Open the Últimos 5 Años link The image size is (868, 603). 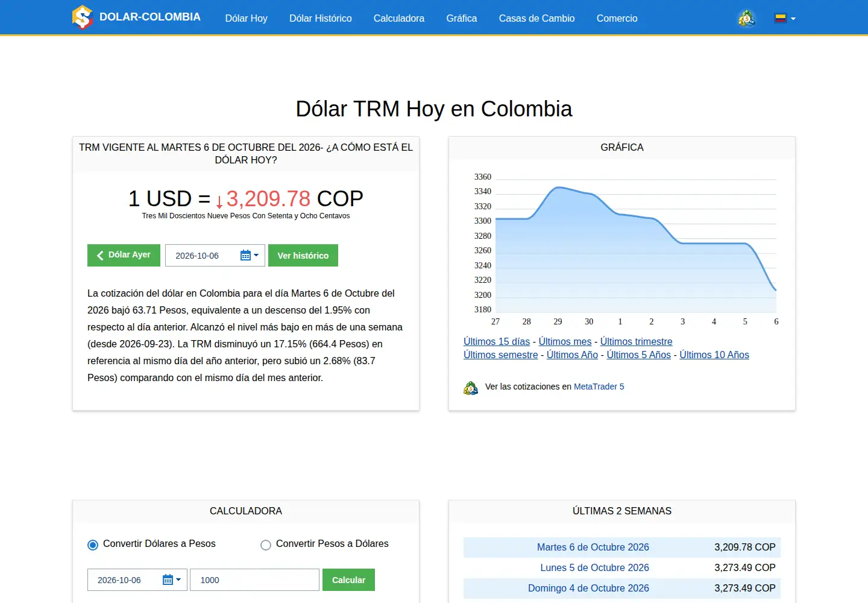(x=638, y=355)
